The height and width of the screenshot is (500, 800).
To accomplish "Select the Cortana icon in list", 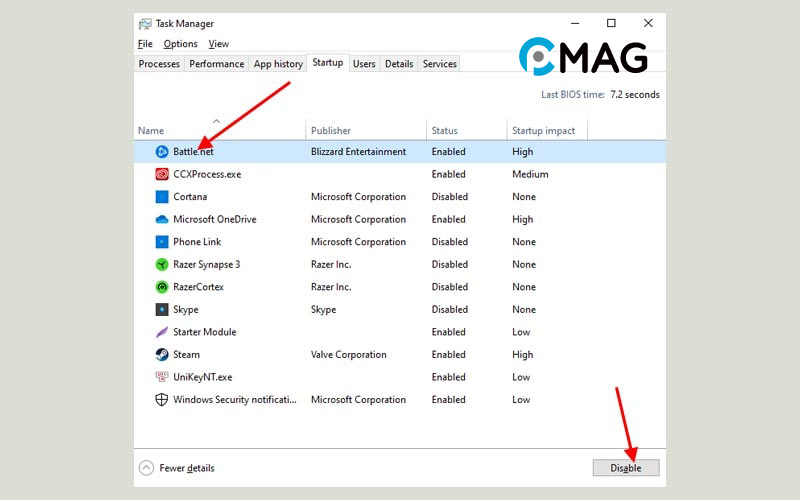I will click(x=162, y=197).
